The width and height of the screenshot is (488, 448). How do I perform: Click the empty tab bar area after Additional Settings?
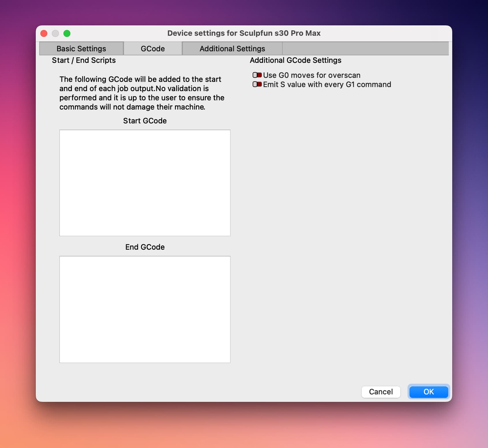click(365, 48)
